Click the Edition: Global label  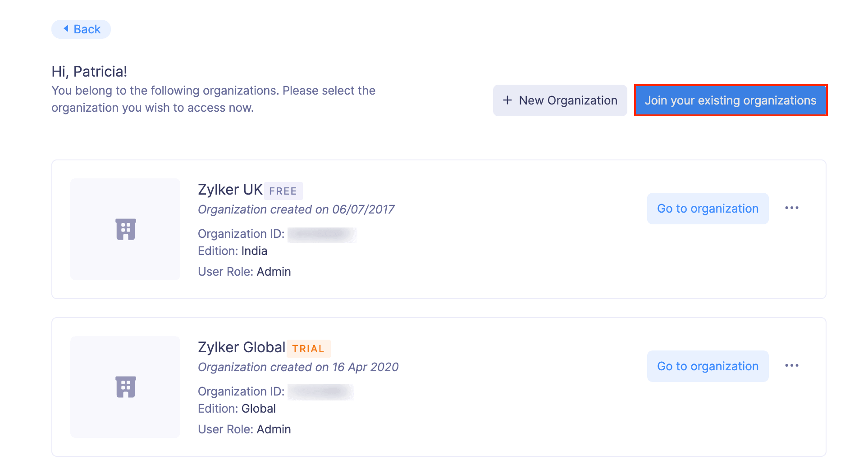tap(237, 409)
